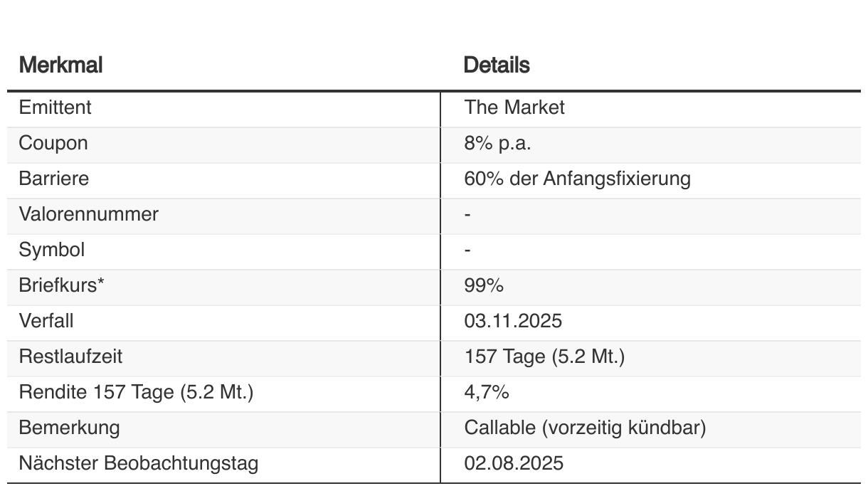Select the 99% Briefkurs value
Viewport: 868px width, 491px height.
(x=484, y=285)
